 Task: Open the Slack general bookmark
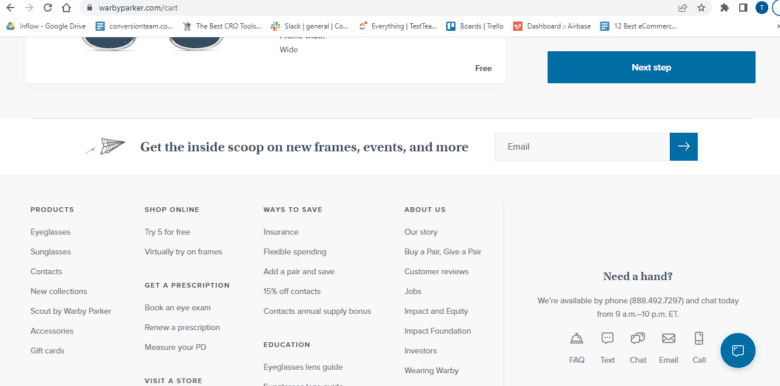(310, 26)
